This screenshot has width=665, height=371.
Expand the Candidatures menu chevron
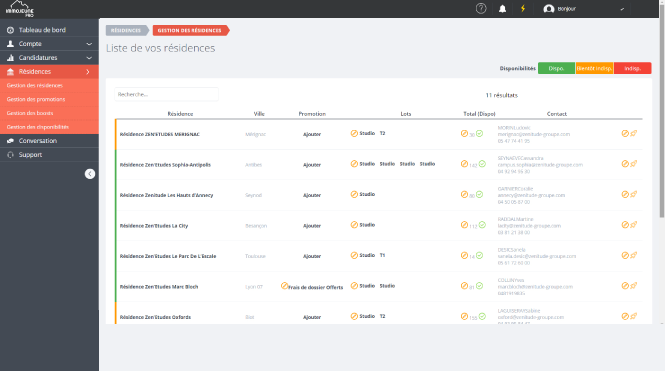click(89, 58)
